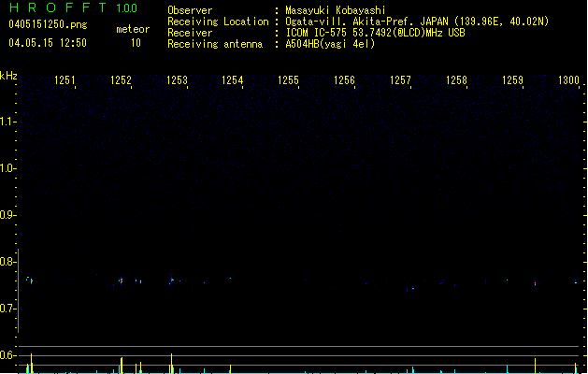Click the 1300 time axis marker
The height and width of the screenshot is (374, 588).
click(569, 80)
